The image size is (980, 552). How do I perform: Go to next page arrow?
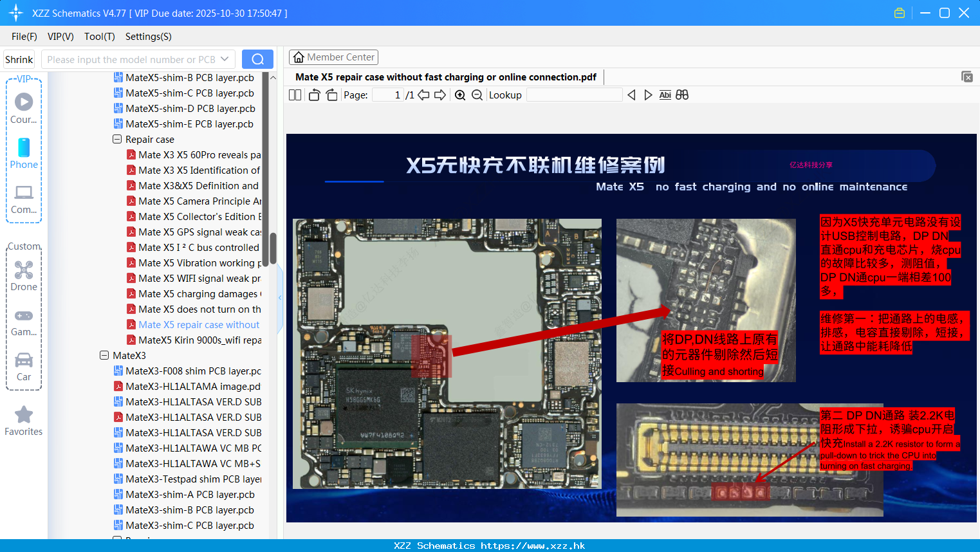pos(440,95)
